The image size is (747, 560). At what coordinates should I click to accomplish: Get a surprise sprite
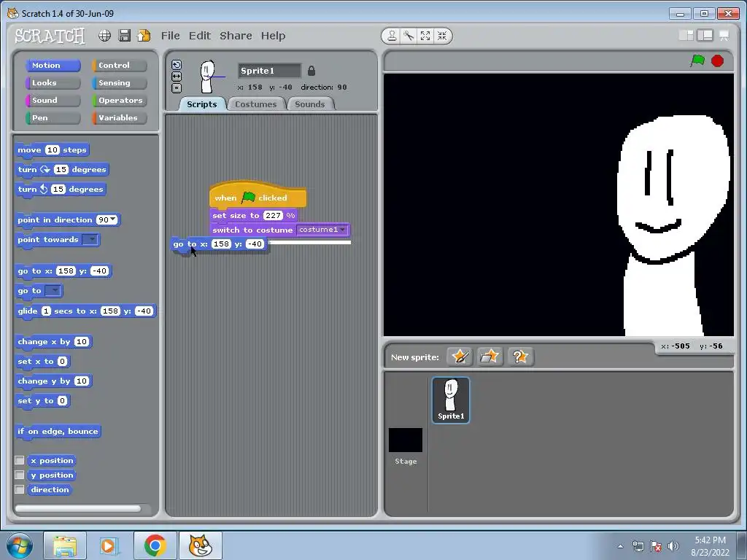pos(519,357)
